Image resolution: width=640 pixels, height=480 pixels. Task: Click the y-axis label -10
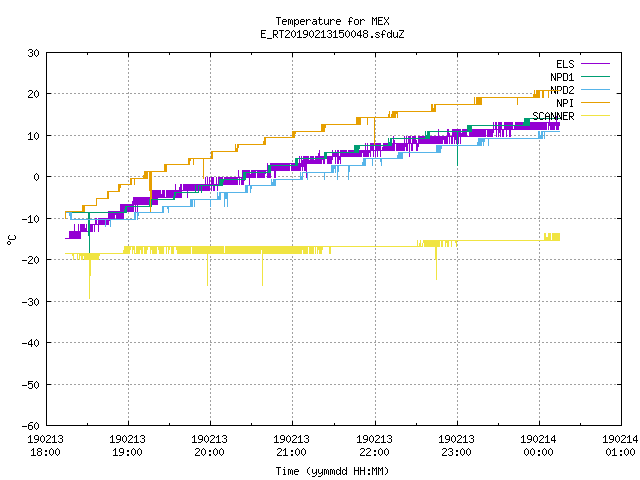31,219
